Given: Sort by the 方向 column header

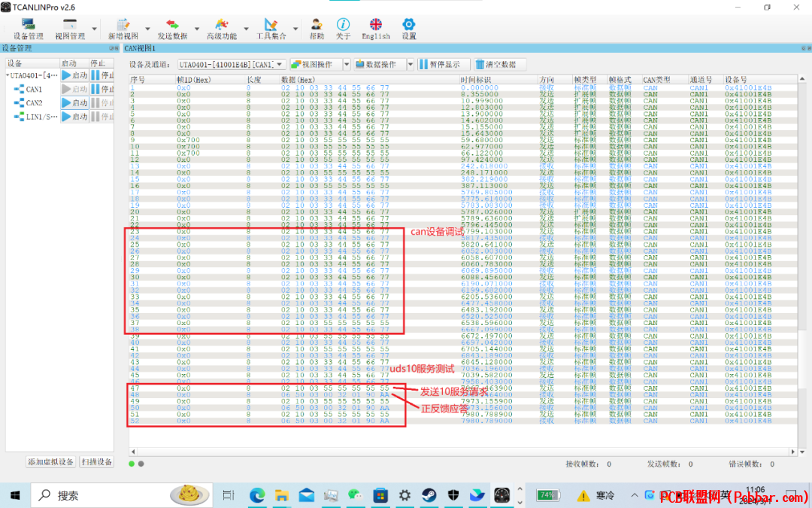Looking at the screenshot, I should coord(555,79).
